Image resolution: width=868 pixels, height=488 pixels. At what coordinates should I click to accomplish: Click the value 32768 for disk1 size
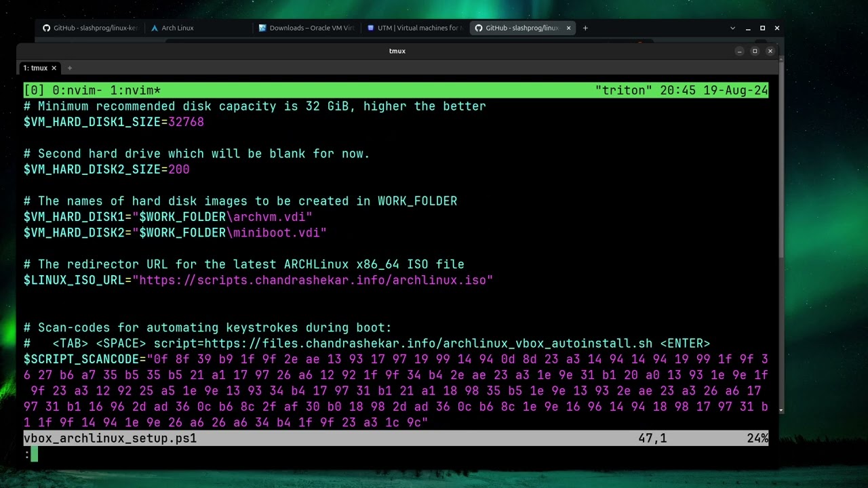186,122
